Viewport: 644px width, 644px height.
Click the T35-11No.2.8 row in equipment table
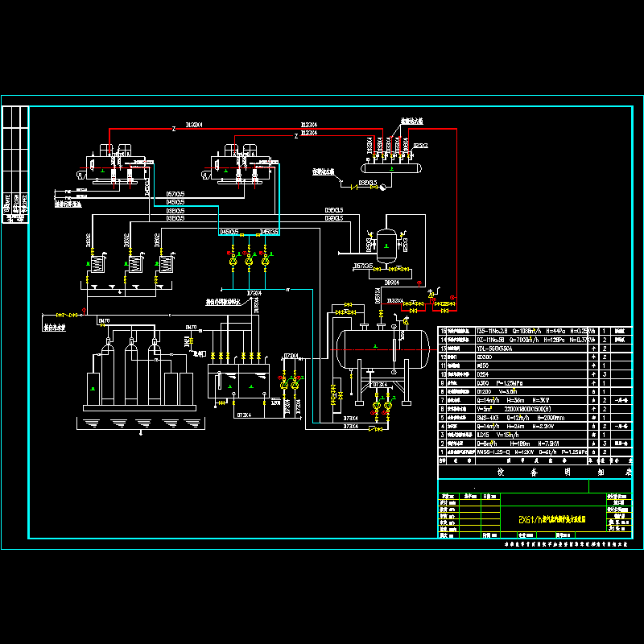click(x=535, y=331)
